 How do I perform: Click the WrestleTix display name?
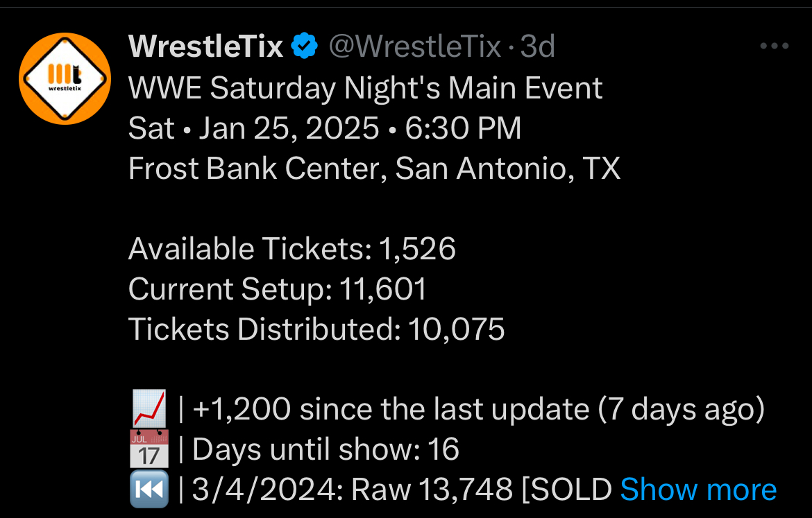pos(205,46)
